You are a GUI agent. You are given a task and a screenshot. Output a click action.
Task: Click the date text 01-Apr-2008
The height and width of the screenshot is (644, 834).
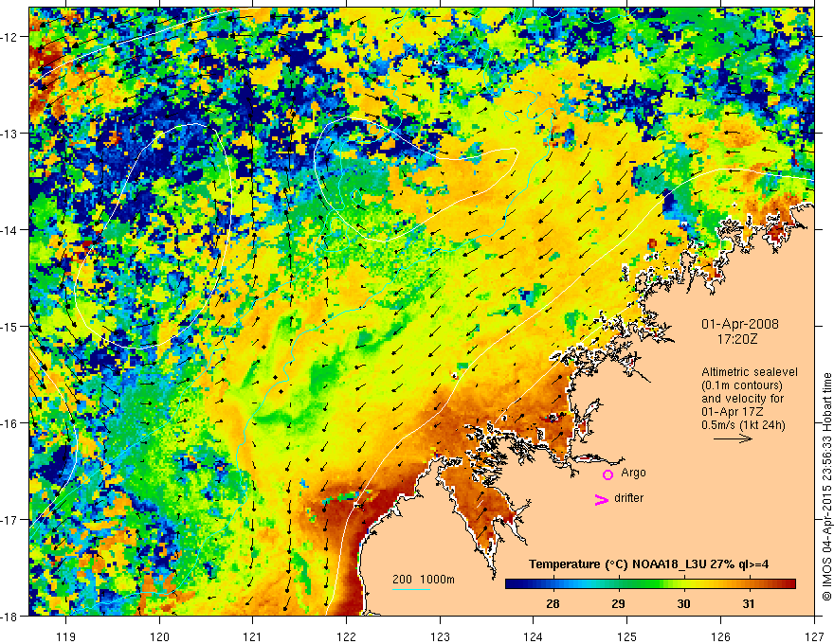[x=740, y=324]
